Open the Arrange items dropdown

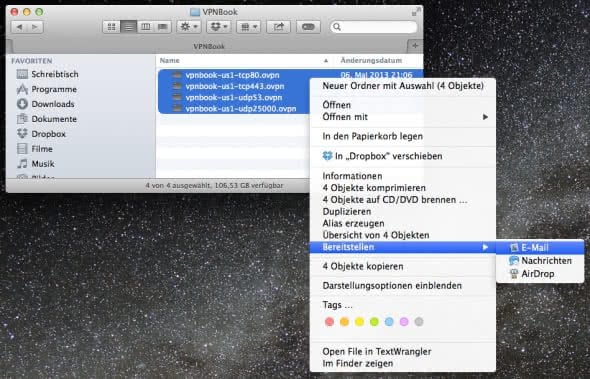click(248, 27)
